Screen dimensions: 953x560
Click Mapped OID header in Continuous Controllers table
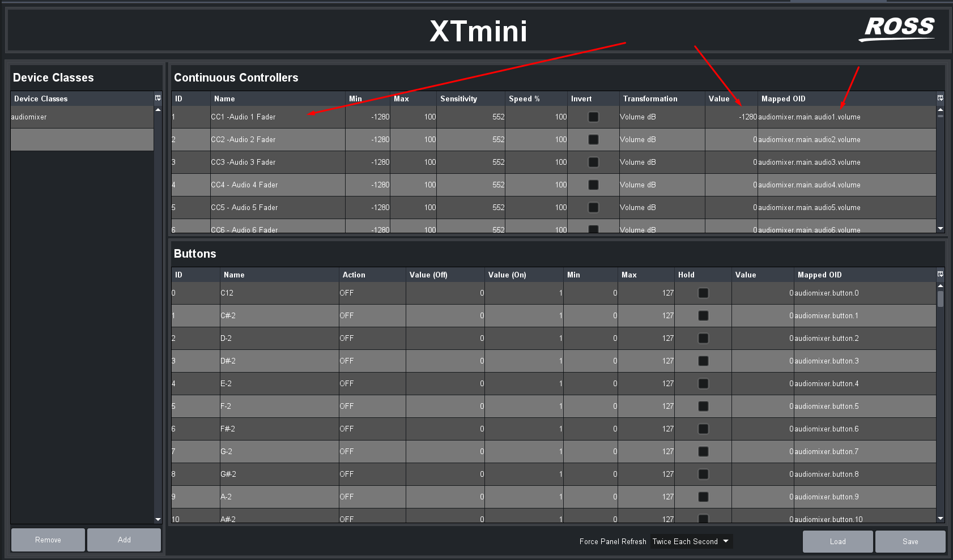coord(847,99)
